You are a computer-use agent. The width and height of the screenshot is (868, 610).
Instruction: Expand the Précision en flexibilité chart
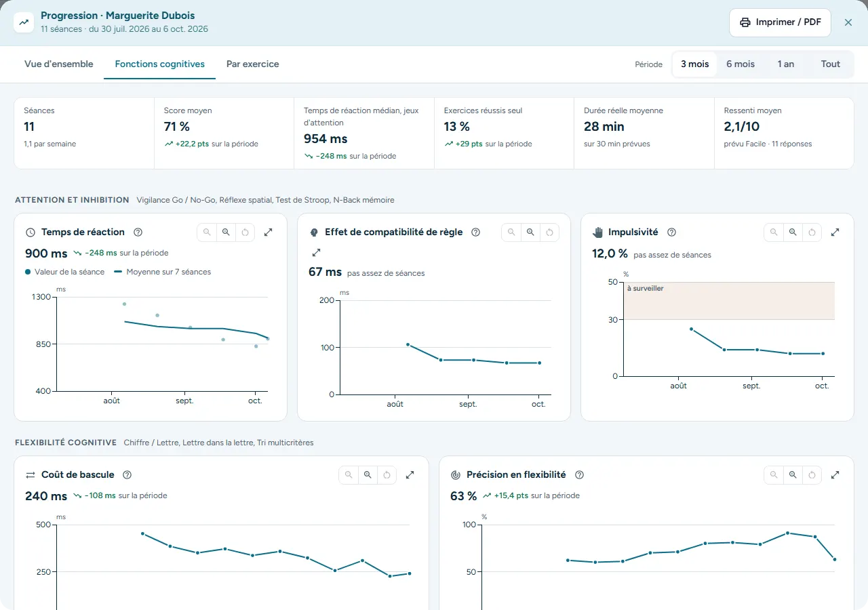point(835,475)
